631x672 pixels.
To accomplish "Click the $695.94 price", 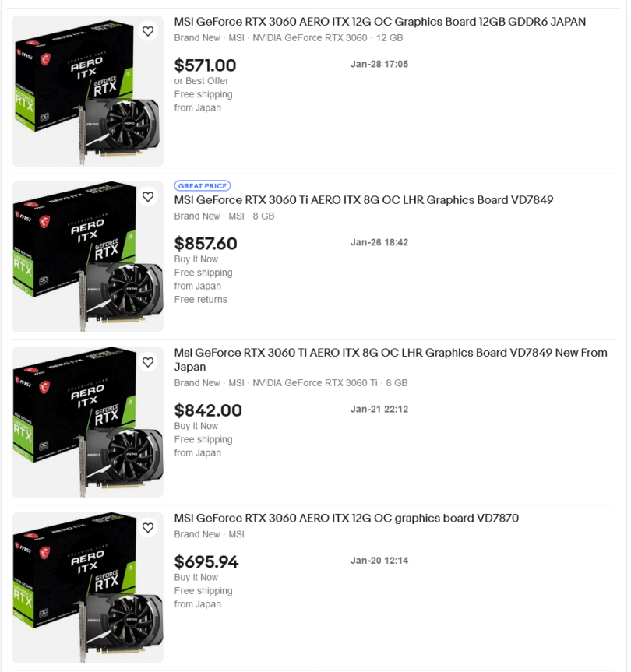I will tap(206, 561).
